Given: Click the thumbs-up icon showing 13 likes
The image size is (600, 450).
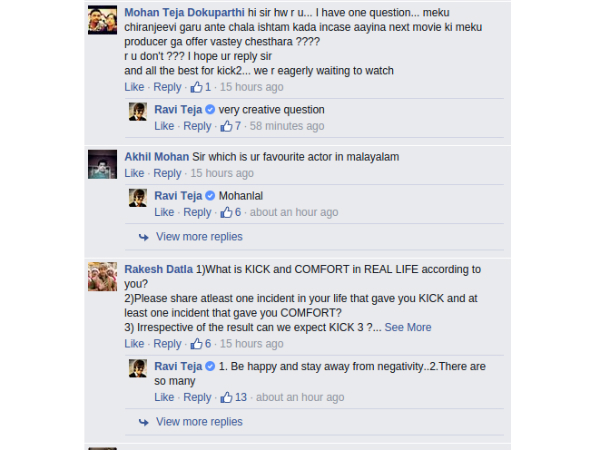Looking at the screenshot, I should point(226,397).
